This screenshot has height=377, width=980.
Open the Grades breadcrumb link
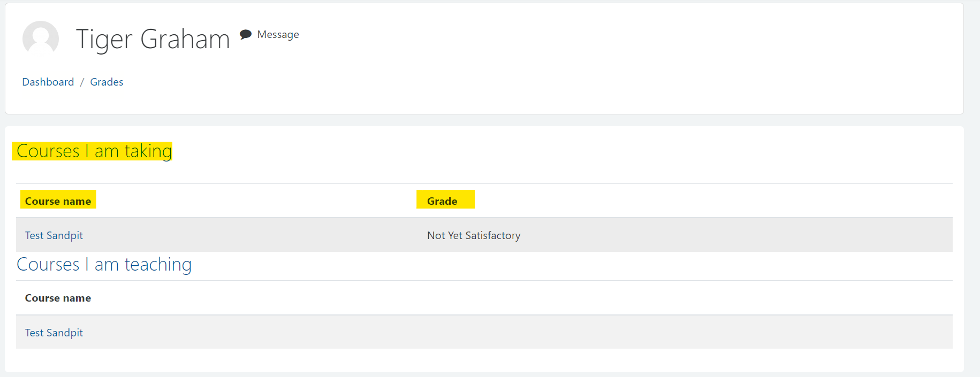click(x=107, y=82)
